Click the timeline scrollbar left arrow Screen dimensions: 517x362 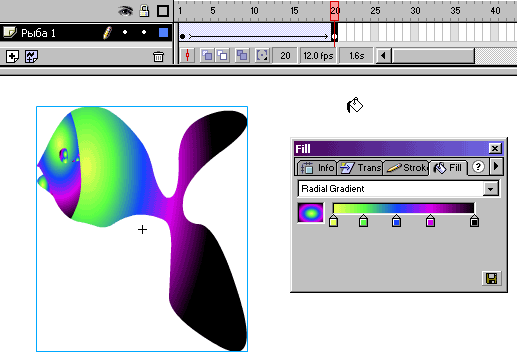pos(383,55)
